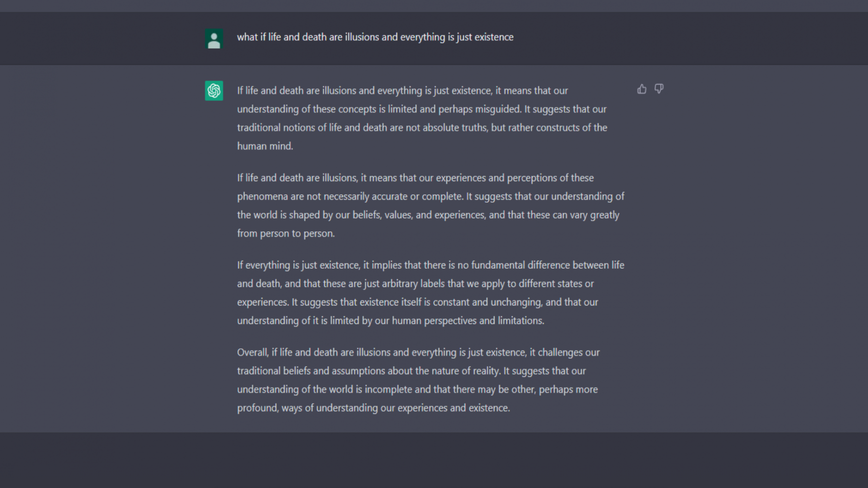Click the line starting "traditional beliefs and assumptions"
868x488 pixels.
click(411, 371)
